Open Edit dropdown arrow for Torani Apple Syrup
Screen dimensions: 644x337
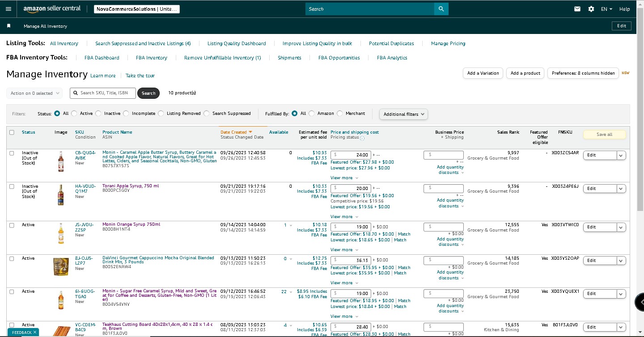pos(621,189)
